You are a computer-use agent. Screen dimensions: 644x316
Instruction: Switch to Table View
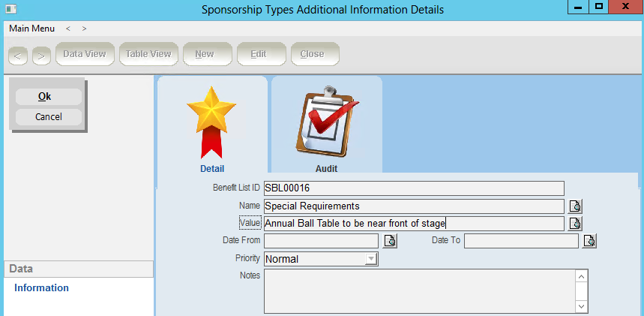[148, 54]
